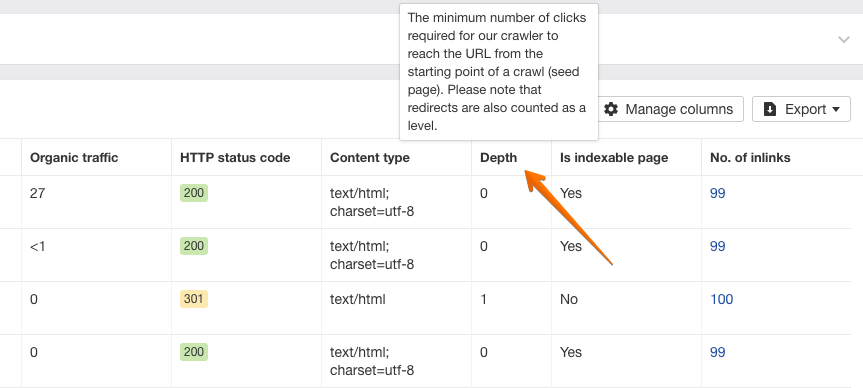
Task: Sort by Organic traffic column header
Action: (74, 157)
